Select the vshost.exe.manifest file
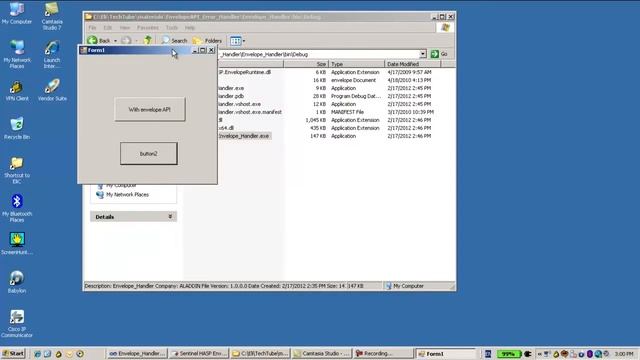Screen dimensions: 640x360 coord(250,112)
